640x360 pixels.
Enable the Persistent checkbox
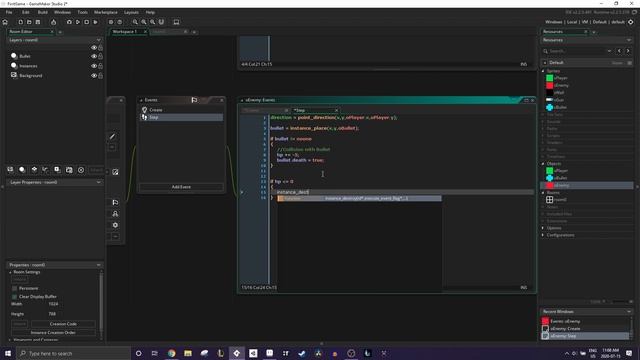[15, 288]
